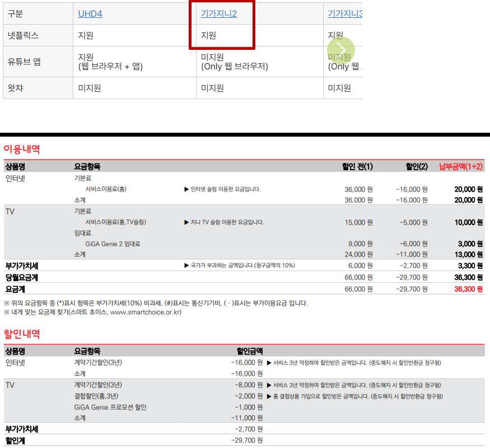Click the -8,000 원 TV contract discount
This screenshot has height=448, width=490.
pos(249,385)
